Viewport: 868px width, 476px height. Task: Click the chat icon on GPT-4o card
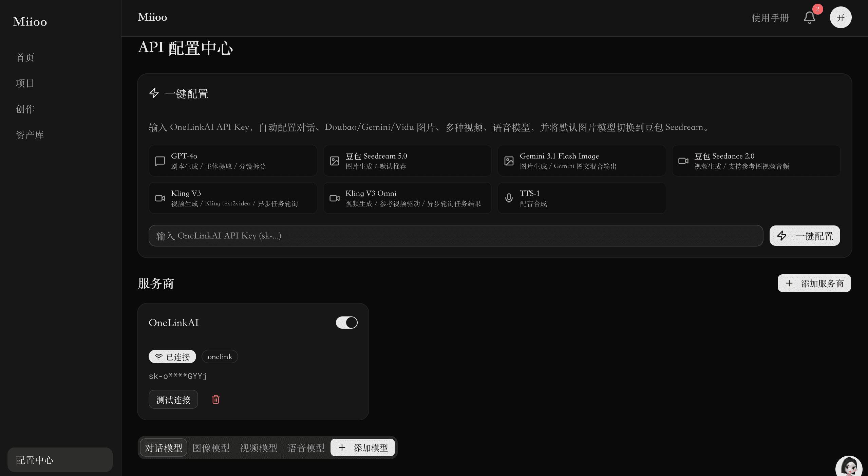coord(160,161)
